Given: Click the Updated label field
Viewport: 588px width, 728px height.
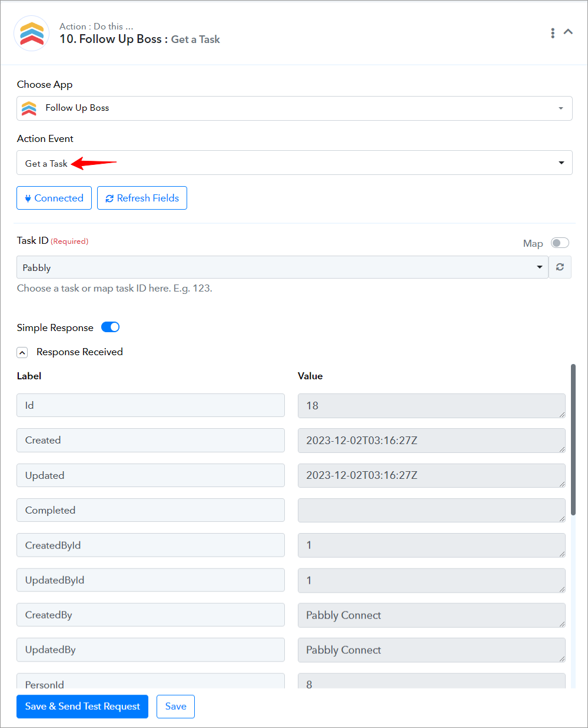Looking at the screenshot, I should [151, 475].
